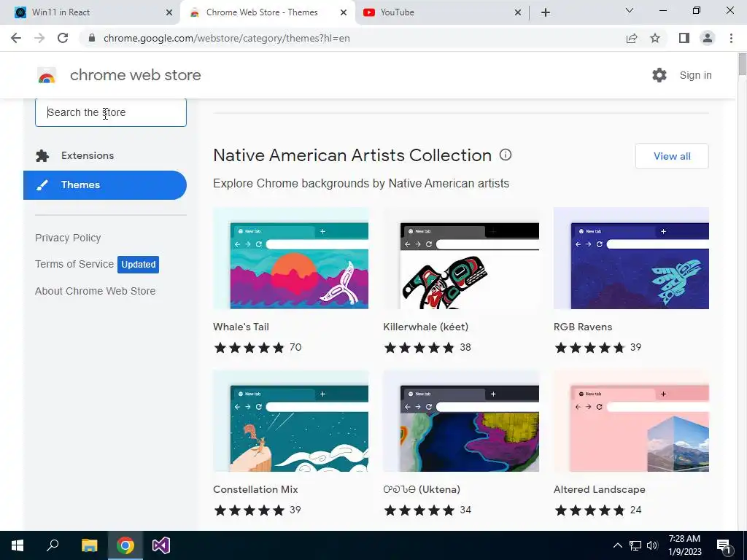Go back using the browser back arrow
Screen dimensions: 747x560
click(x=16, y=38)
